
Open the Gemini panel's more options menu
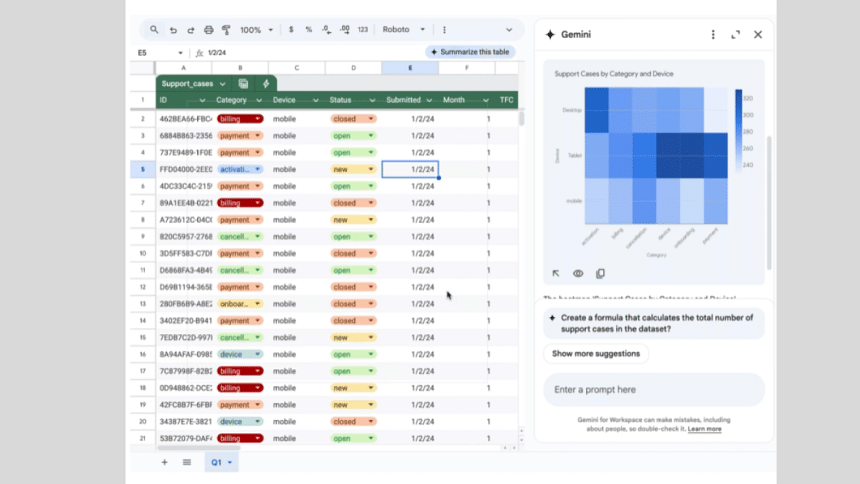tap(713, 34)
